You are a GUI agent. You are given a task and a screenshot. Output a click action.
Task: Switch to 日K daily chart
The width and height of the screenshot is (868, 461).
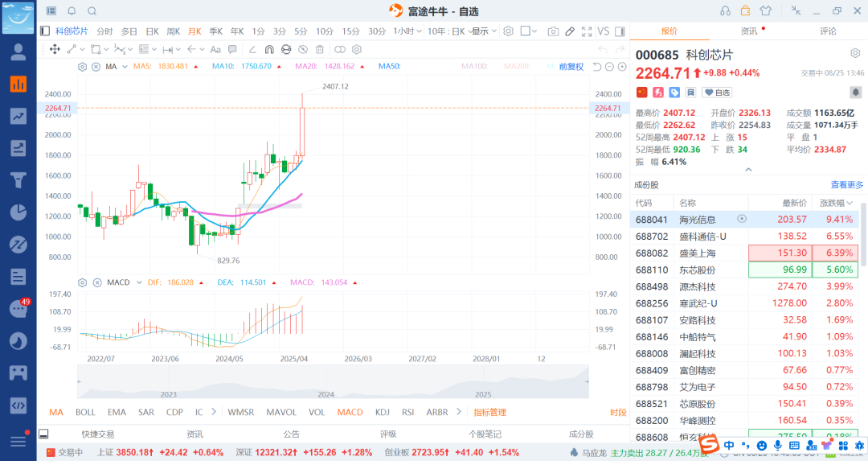tap(152, 31)
